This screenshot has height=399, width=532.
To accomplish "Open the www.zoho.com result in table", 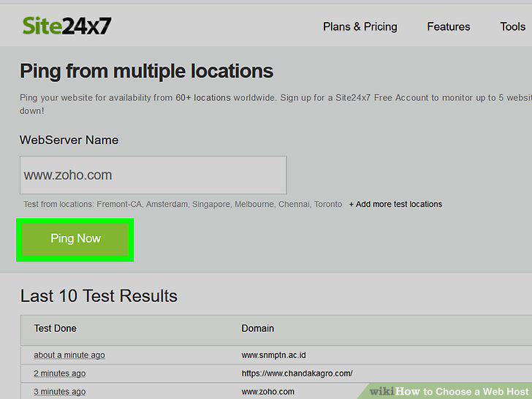I will 267,392.
